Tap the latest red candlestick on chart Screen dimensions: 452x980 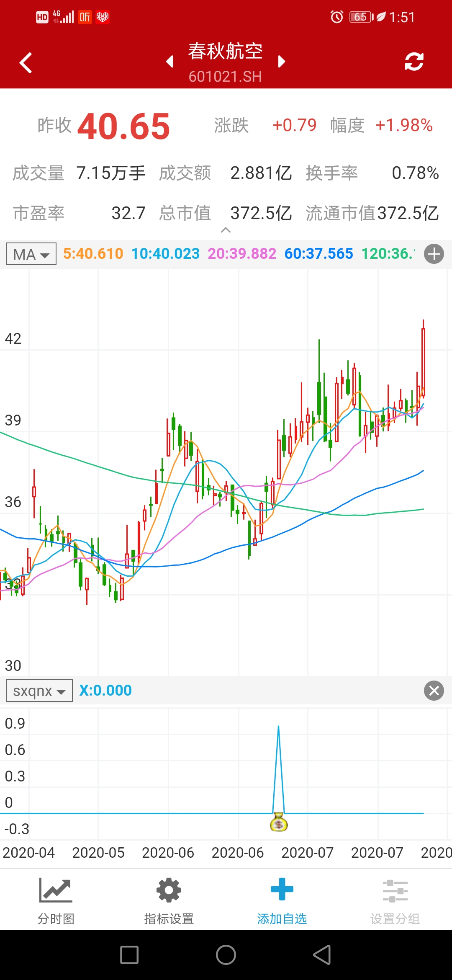[x=423, y=360]
